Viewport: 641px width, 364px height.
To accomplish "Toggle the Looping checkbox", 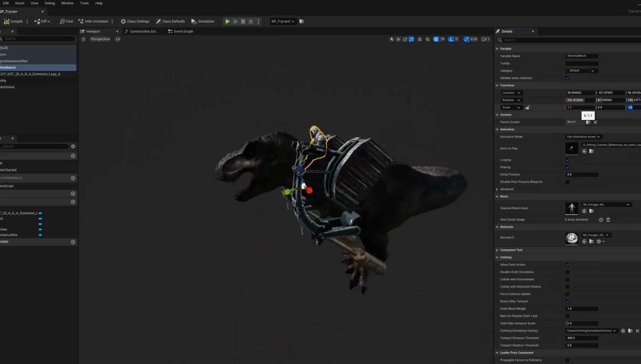I will click(568, 160).
